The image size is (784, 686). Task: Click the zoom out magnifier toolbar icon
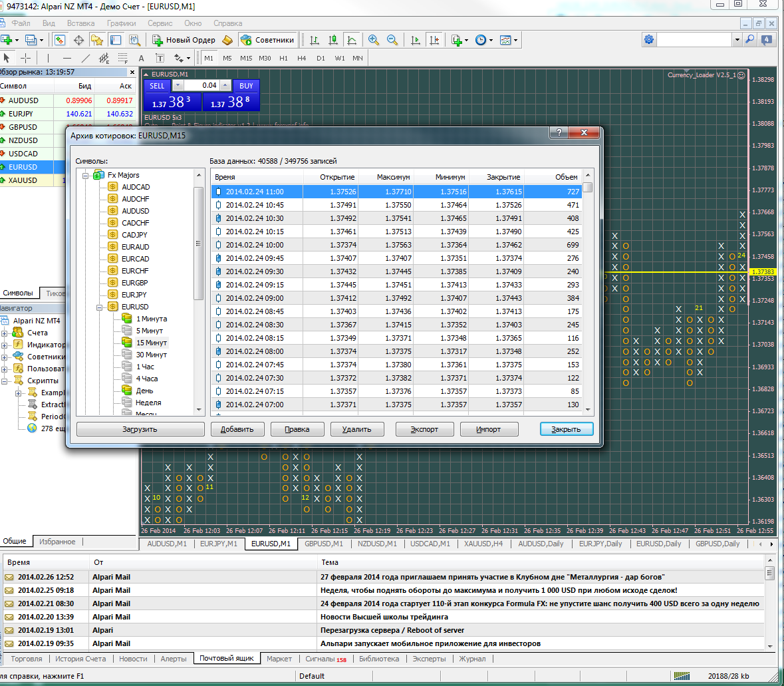(392, 40)
